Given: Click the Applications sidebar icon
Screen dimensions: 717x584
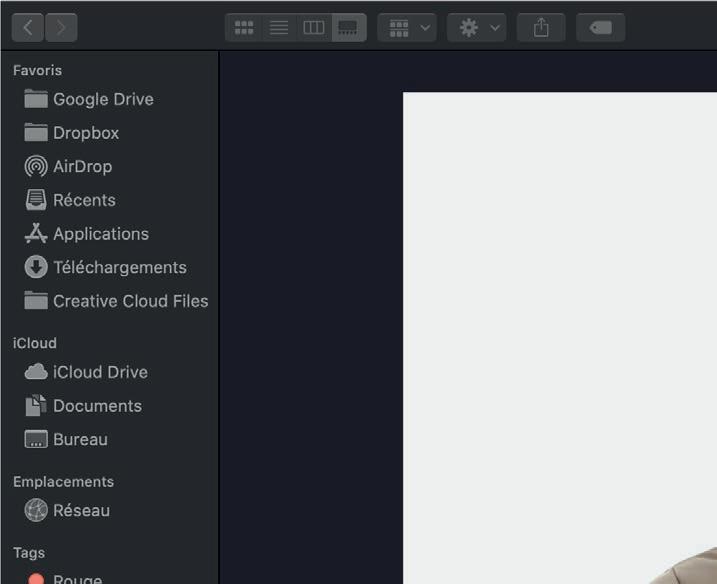Looking at the screenshot, I should click(36, 233).
